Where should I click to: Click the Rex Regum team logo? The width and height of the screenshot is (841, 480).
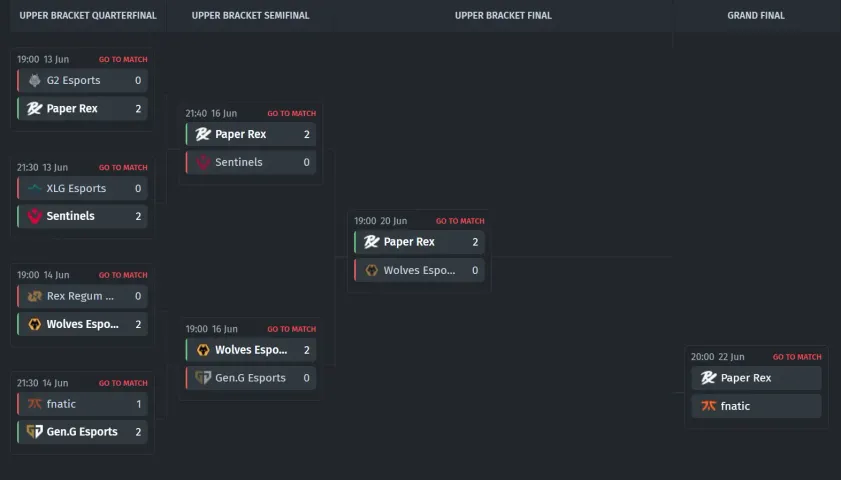point(34,296)
